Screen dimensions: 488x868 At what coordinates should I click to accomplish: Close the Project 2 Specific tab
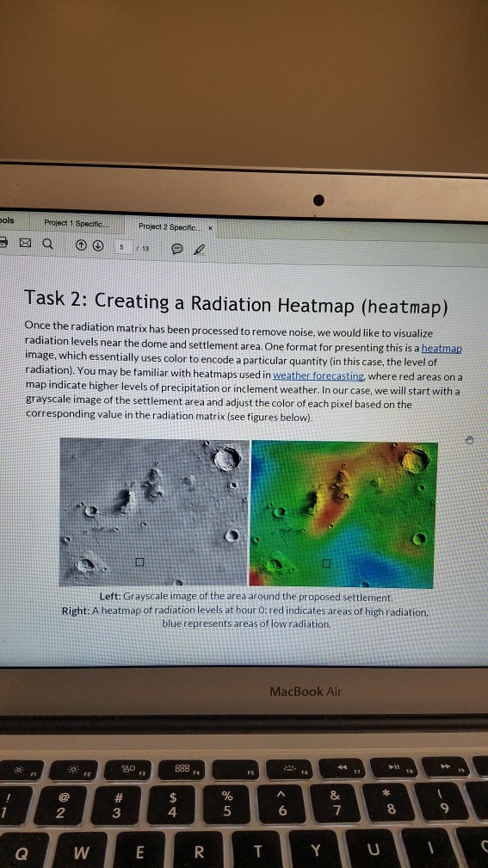[210, 227]
